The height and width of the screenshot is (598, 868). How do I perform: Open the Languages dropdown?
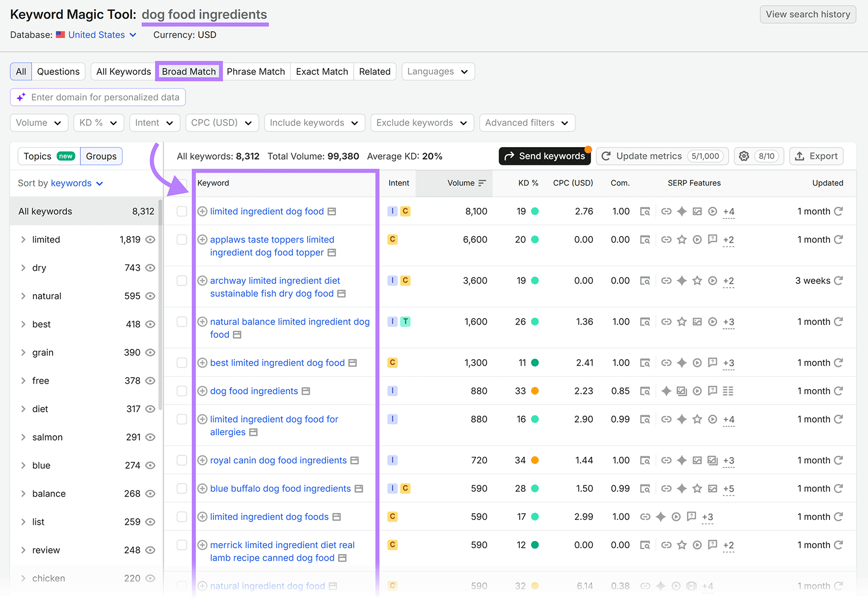tap(438, 72)
